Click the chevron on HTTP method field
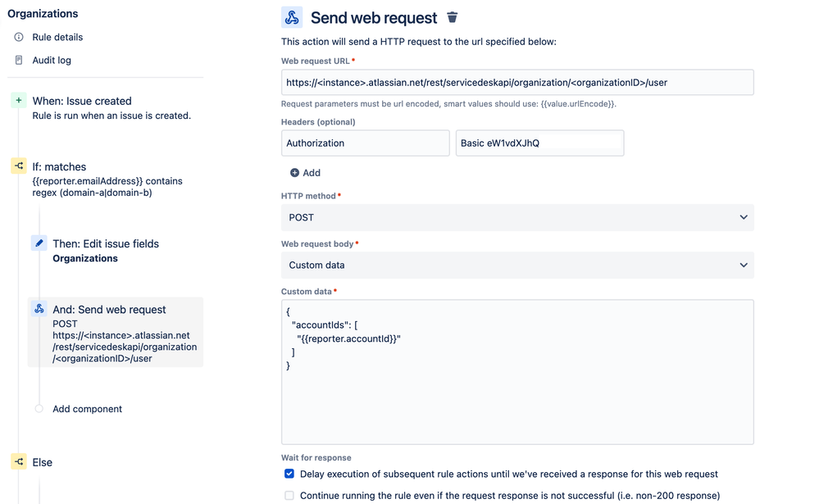Screen dimensions: 819x504 [744, 217]
